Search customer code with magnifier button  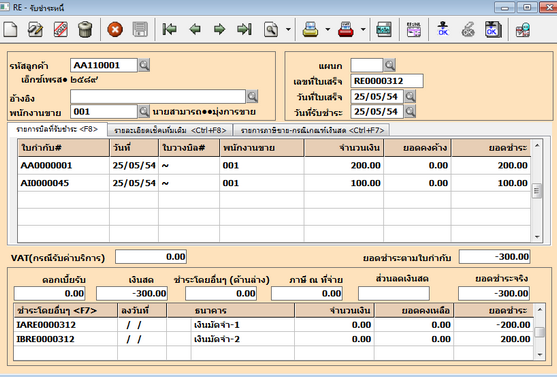click(x=144, y=65)
